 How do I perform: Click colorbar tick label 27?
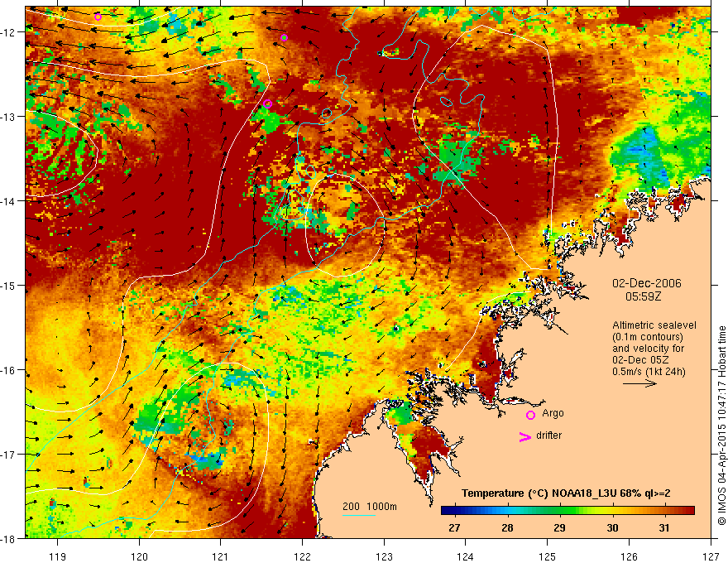454,527
